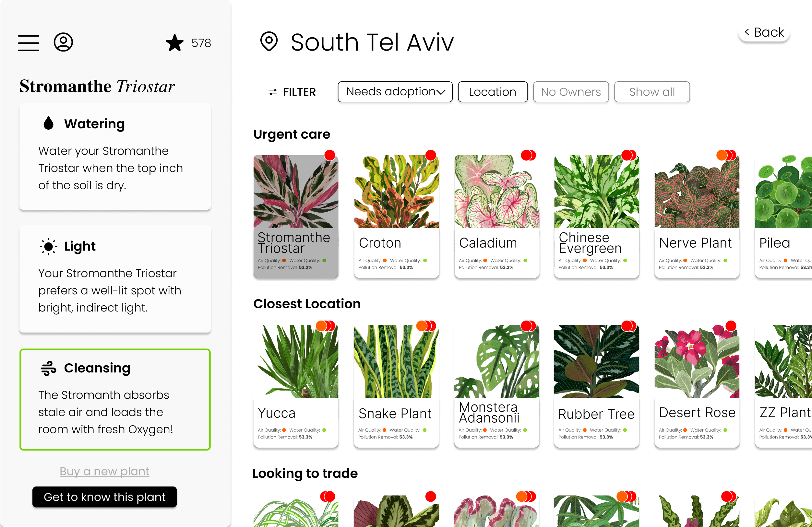Click the sun Light icon
The height and width of the screenshot is (527, 812).
click(x=48, y=246)
